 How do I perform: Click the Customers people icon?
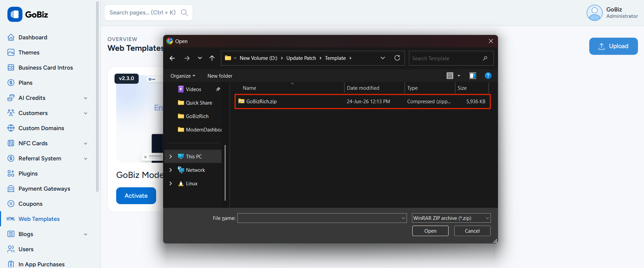pyautogui.click(x=11, y=113)
